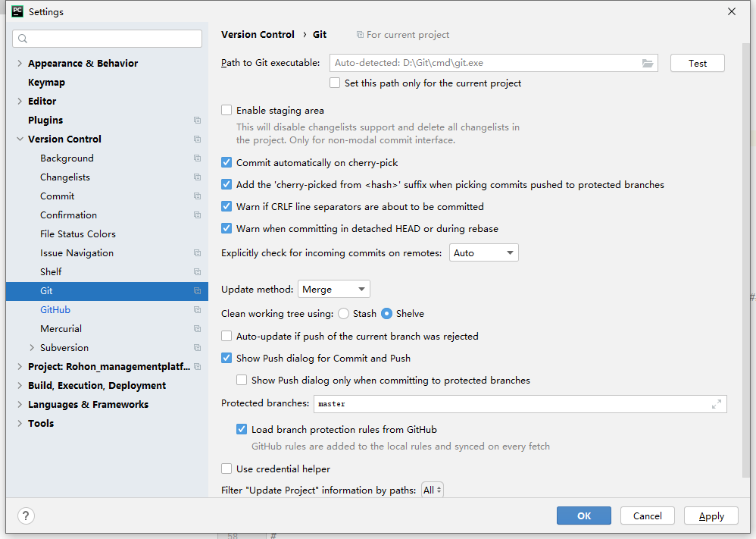This screenshot has width=756, height=539.
Task: Uncheck 'Commit automatically on cherry-pick'
Action: coord(226,163)
